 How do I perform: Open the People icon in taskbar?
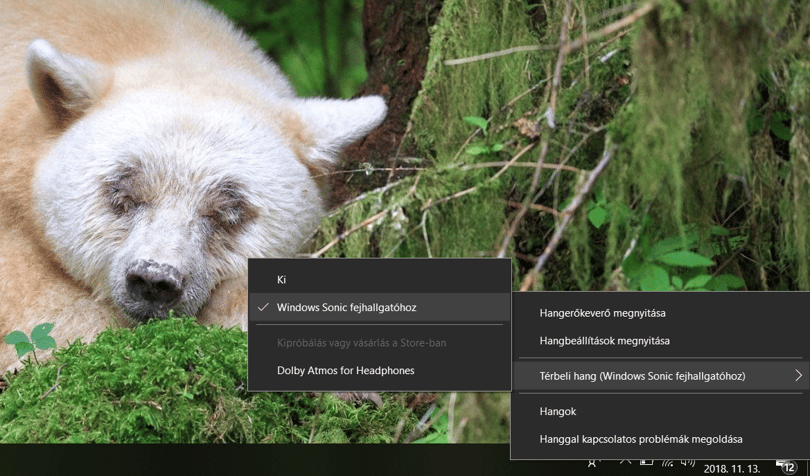point(593,464)
